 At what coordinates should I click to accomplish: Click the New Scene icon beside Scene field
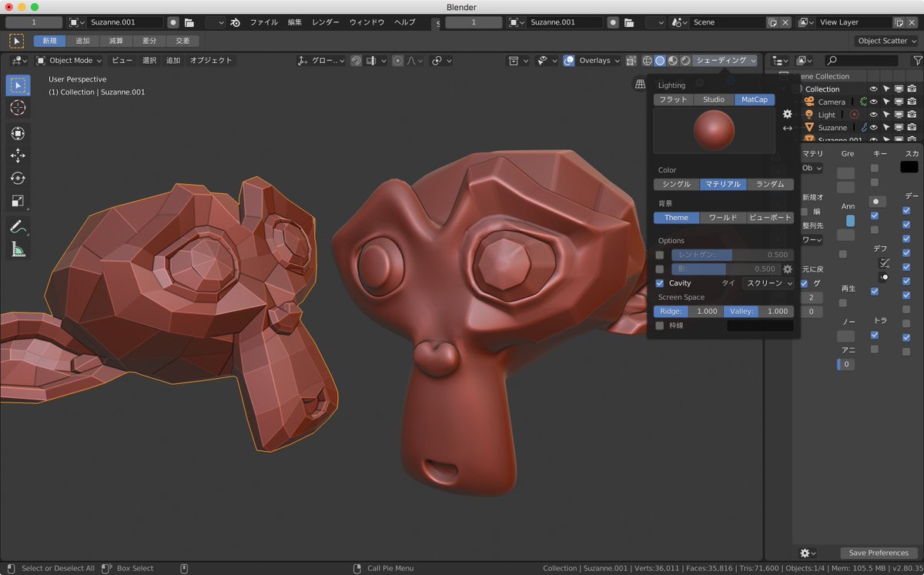[772, 22]
